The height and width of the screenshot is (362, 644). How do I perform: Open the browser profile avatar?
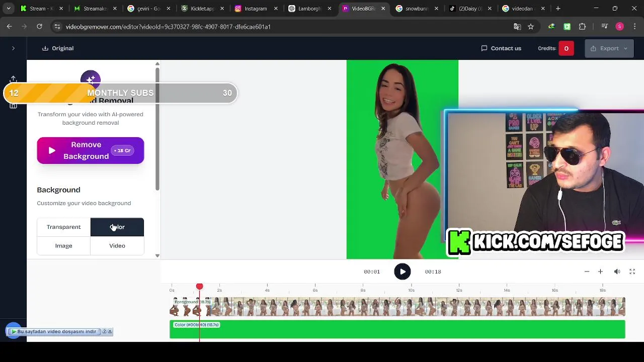(619, 27)
